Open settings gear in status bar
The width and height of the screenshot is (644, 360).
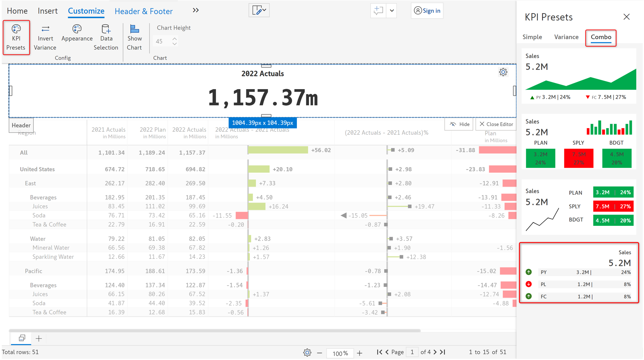tap(307, 352)
